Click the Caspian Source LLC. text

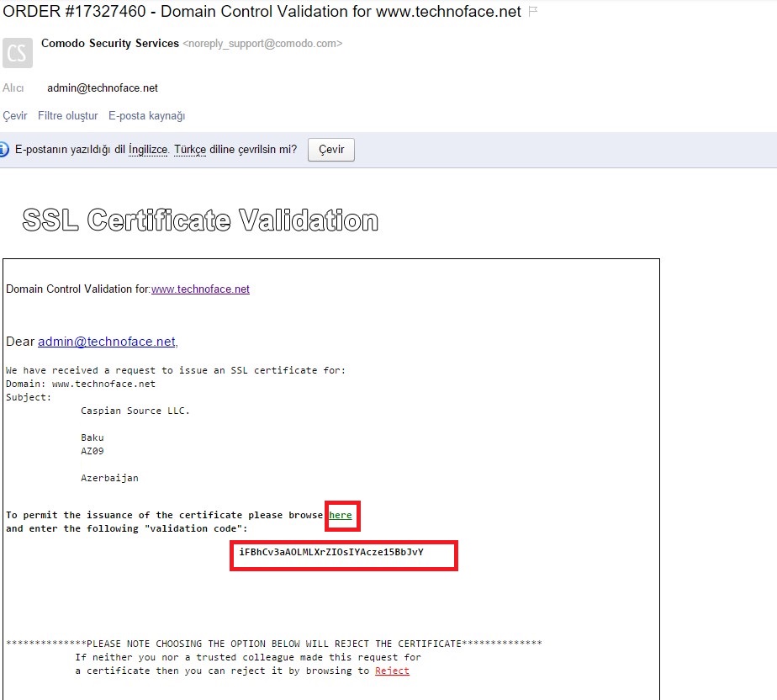135,411
